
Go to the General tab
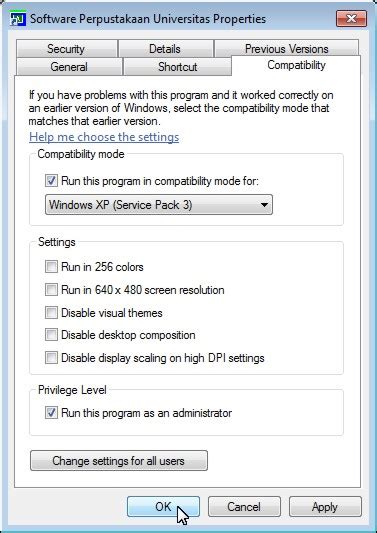click(69, 67)
